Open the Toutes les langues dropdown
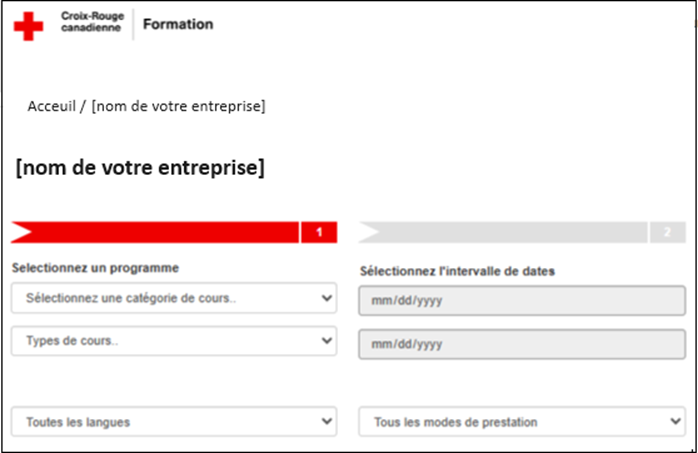Viewport: 698px width, 453px height. pyautogui.click(x=174, y=421)
